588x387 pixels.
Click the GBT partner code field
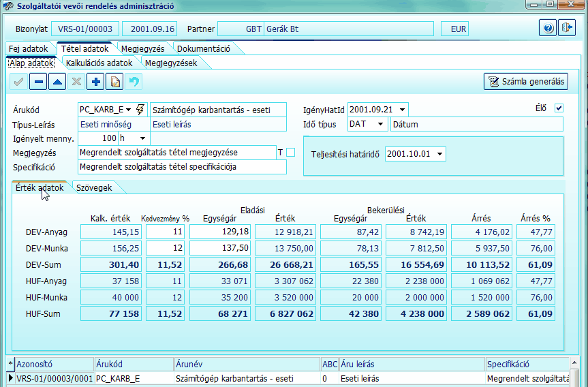[241, 29]
